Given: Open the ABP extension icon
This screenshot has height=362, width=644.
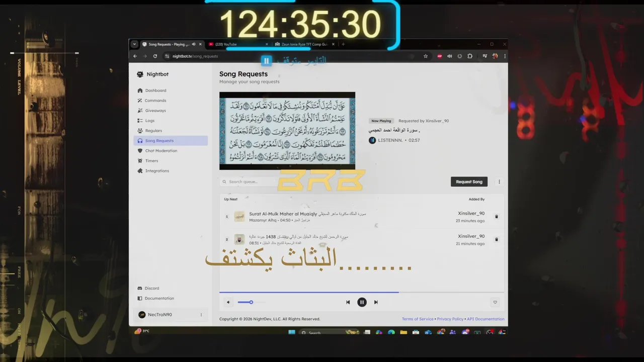Looking at the screenshot, I should pos(440,56).
